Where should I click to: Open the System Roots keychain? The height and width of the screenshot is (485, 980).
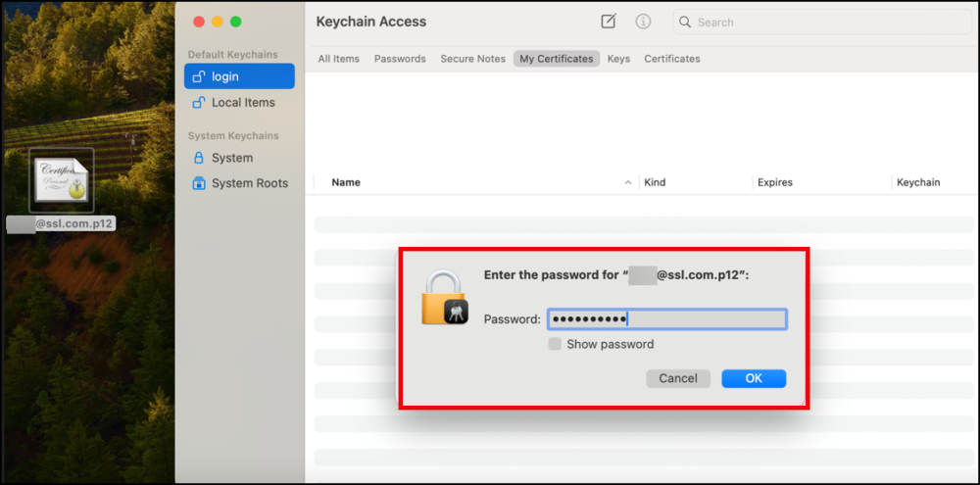[249, 183]
